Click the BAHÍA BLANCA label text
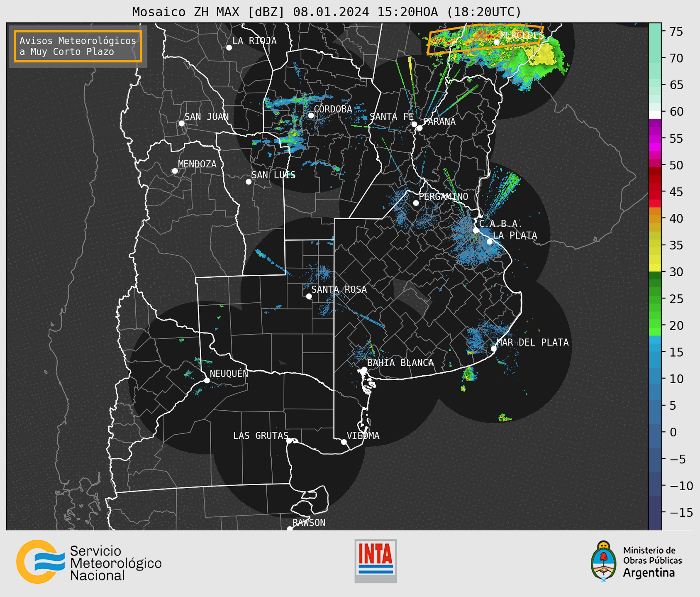 pos(400,363)
